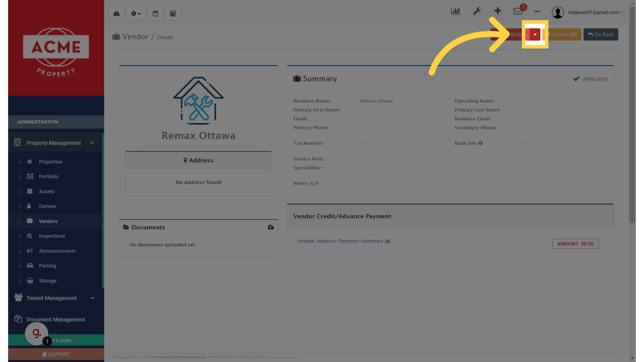644x362 pixels.
Task: Click the Remax Ottawa vendor image
Action: tap(198, 101)
